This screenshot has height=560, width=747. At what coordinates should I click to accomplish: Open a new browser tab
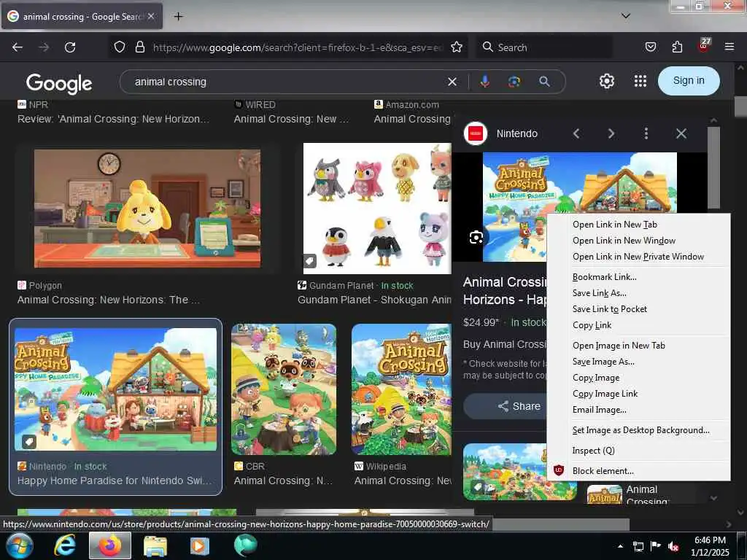[x=178, y=16]
